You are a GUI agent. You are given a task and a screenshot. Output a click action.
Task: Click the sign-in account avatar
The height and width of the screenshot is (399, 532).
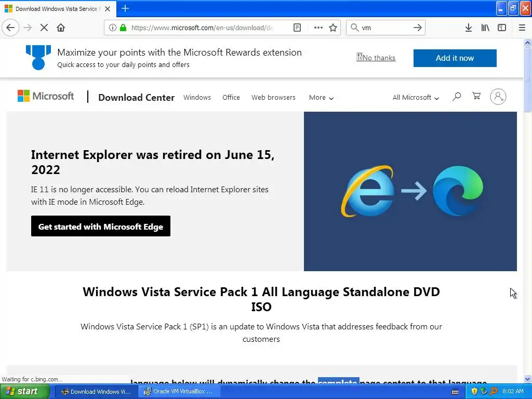(498, 97)
